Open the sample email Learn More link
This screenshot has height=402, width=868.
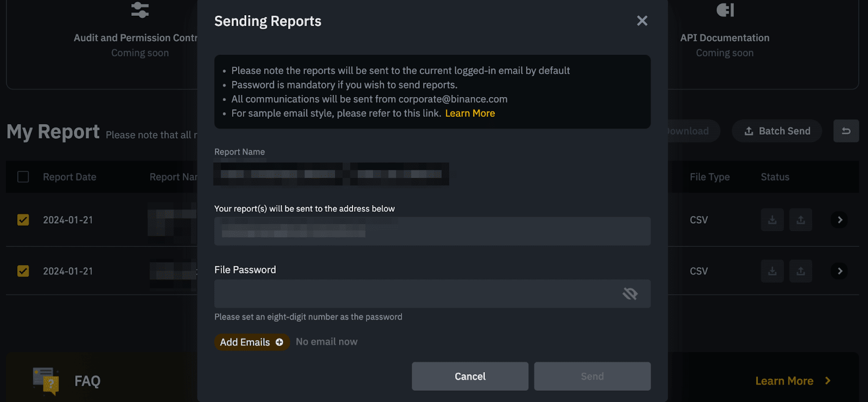[470, 113]
